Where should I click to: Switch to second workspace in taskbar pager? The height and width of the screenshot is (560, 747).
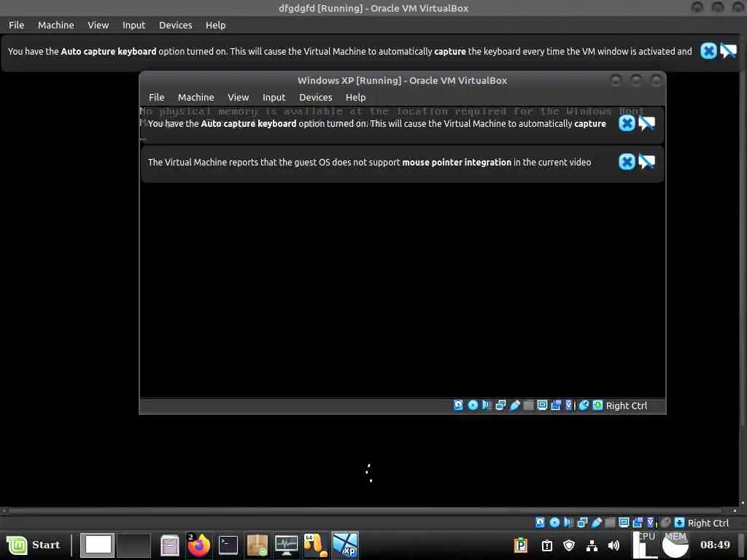click(x=134, y=545)
